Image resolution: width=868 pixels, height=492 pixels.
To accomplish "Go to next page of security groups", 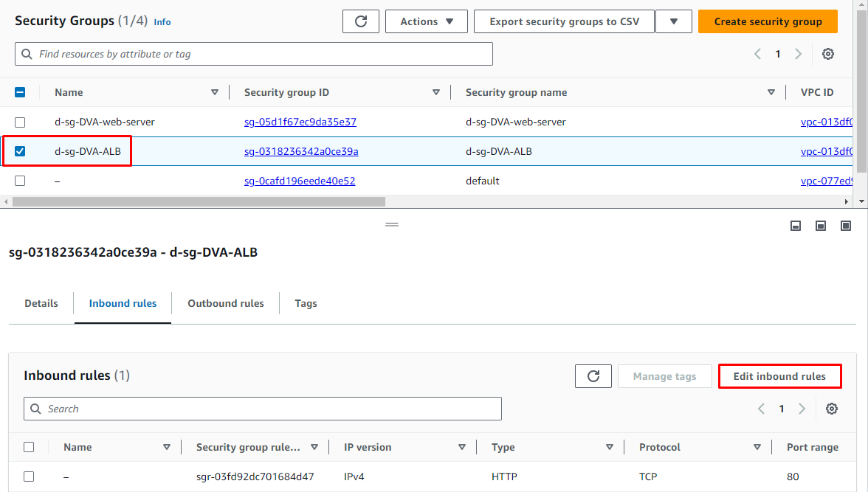I will point(798,54).
